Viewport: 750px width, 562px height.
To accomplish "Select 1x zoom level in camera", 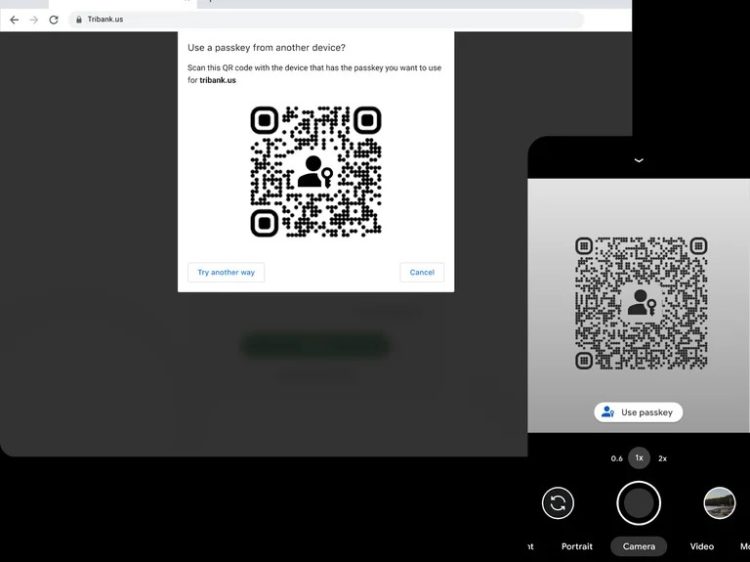I will (x=639, y=458).
